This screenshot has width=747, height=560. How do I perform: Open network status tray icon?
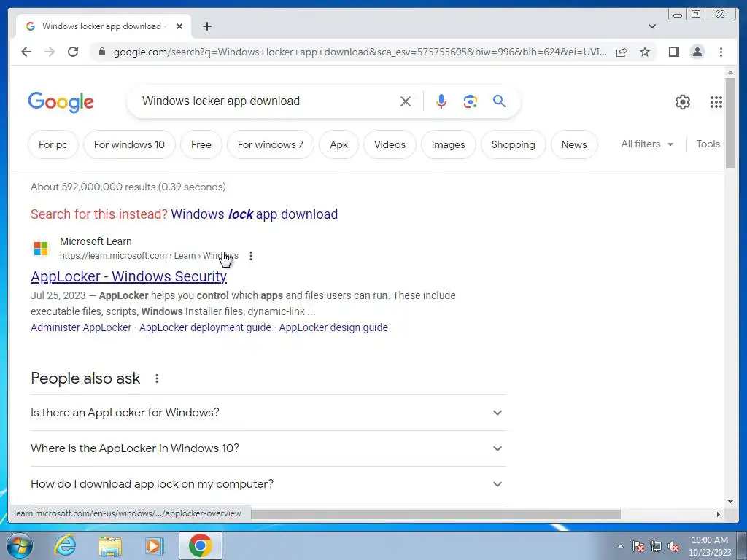[x=656, y=546]
